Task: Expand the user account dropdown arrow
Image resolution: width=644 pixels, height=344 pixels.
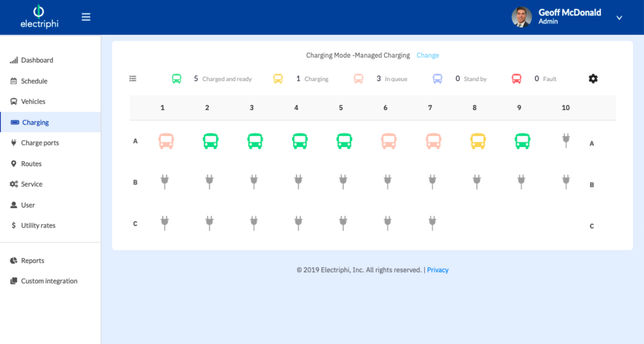Action: 619,17
